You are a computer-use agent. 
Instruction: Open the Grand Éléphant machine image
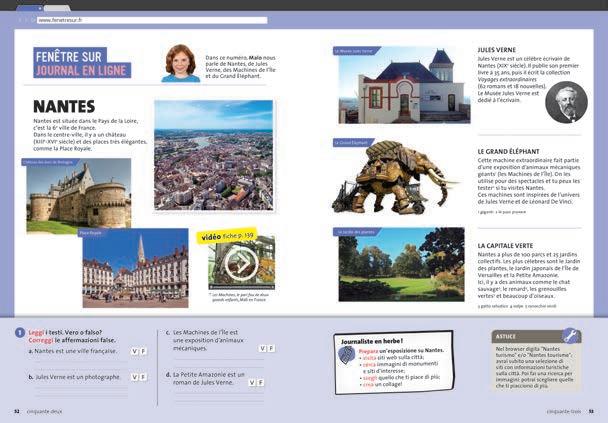point(395,177)
